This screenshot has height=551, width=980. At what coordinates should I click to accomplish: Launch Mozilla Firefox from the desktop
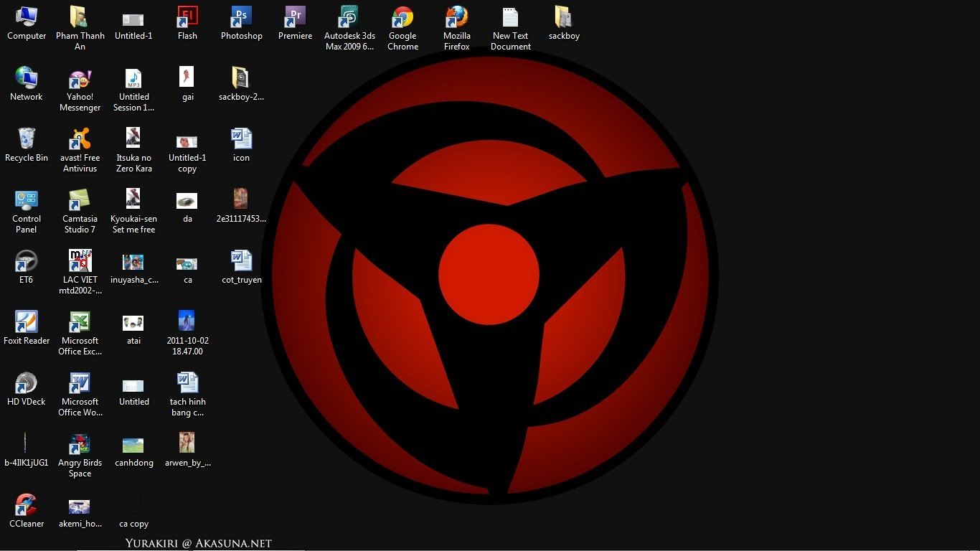456,28
